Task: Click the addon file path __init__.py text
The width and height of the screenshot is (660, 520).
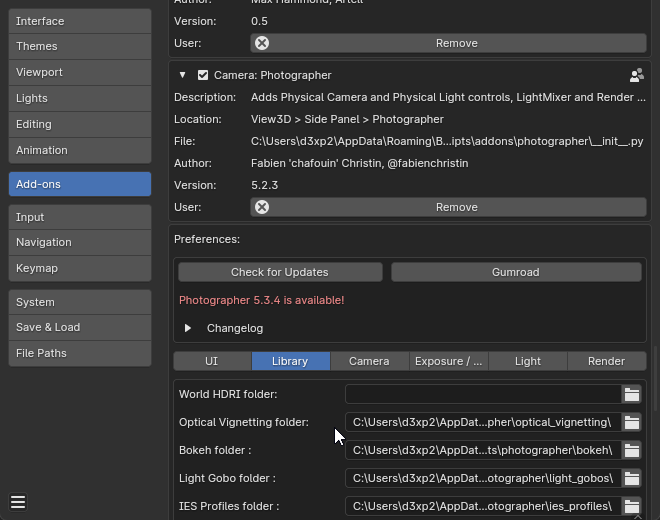Action: pos(447,141)
